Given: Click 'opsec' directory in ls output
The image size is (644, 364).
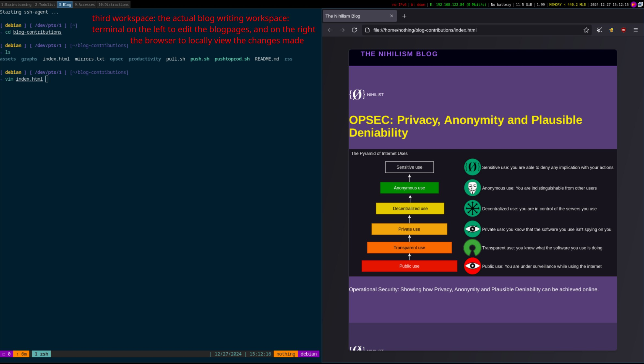Looking at the screenshot, I should (116, 59).
